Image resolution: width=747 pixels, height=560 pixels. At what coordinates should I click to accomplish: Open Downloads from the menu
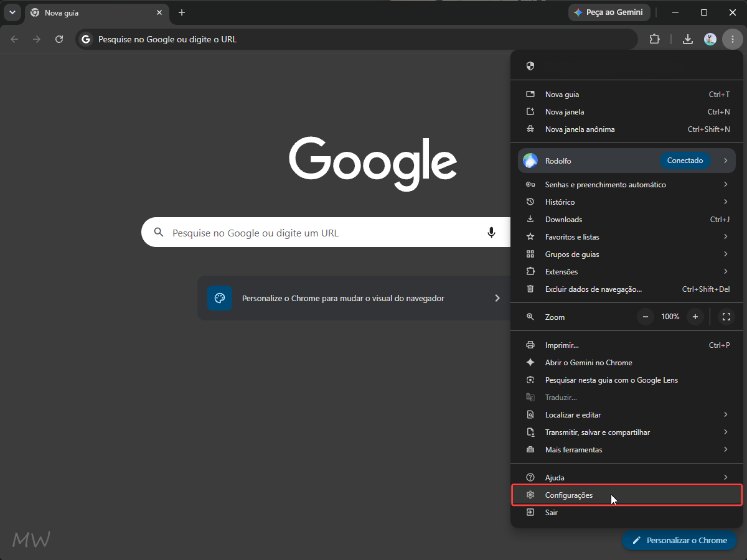point(627,220)
